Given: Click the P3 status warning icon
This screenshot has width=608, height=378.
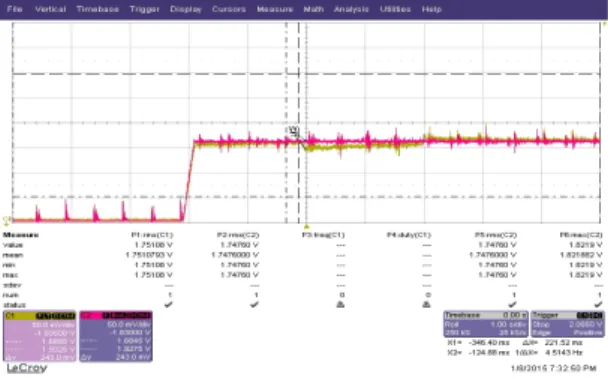Looking at the screenshot, I should [x=340, y=305].
